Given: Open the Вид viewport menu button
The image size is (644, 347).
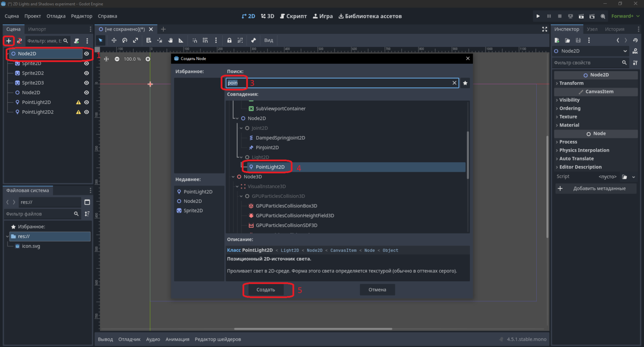Looking at the screenshot, I should pyautogui.click(x=269, y=40).
